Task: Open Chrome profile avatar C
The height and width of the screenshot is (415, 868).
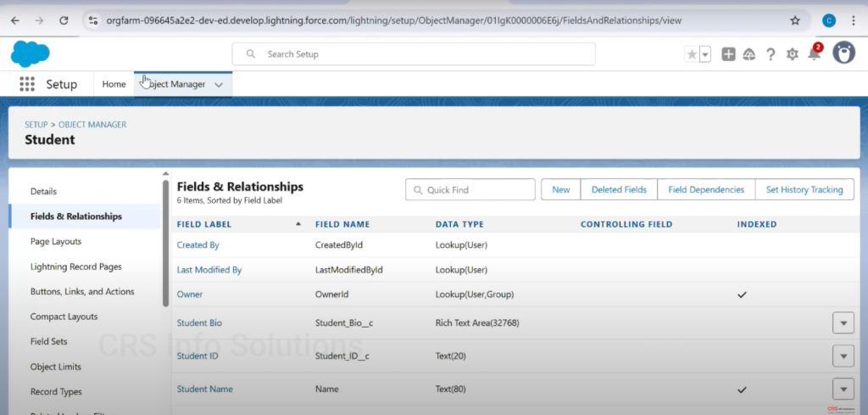Action: 829,20
